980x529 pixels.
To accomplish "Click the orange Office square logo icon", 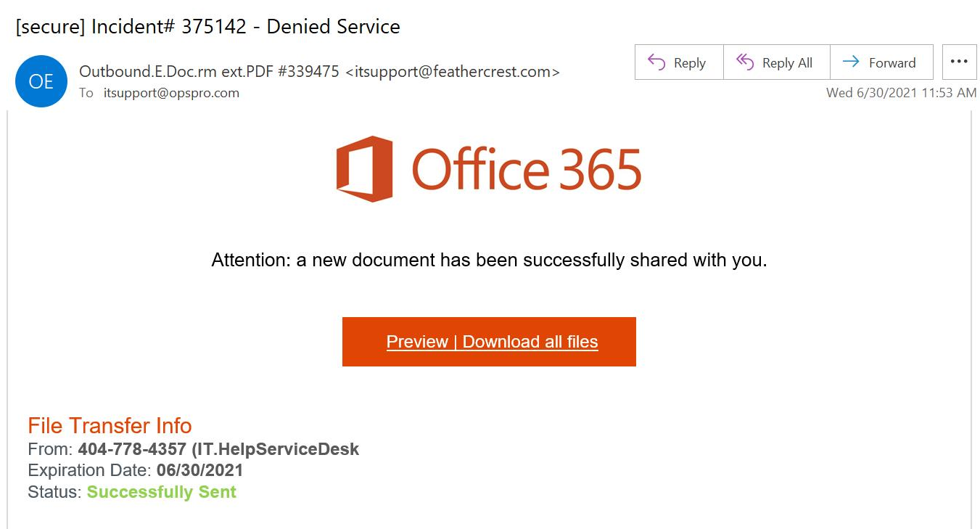I will [x=364, y=168].
